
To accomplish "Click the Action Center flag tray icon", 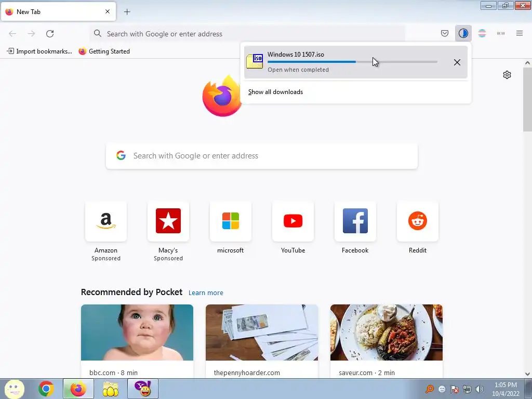I will (x=454, y=389).
